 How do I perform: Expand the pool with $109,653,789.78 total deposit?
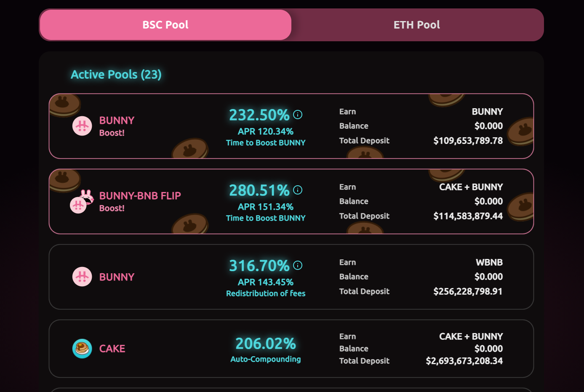coord(291,126)
